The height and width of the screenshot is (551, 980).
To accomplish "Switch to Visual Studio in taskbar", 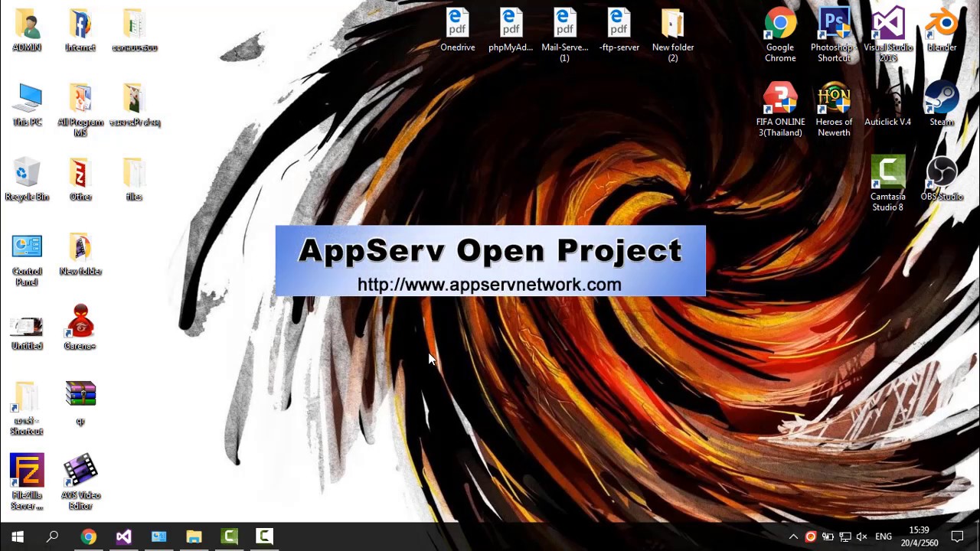I will point(123,536).
